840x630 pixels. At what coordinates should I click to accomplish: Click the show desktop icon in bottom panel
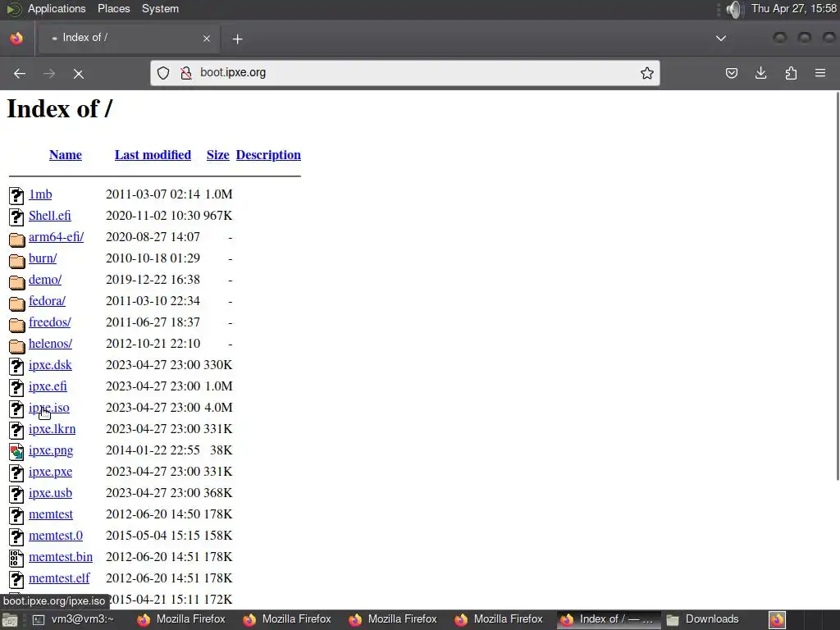click(10, 620)
